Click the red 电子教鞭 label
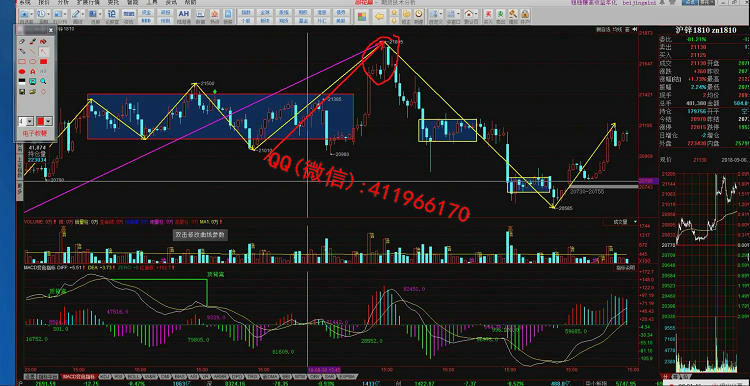The width and height of the screenshot is (750, 386). pos(35,133)
